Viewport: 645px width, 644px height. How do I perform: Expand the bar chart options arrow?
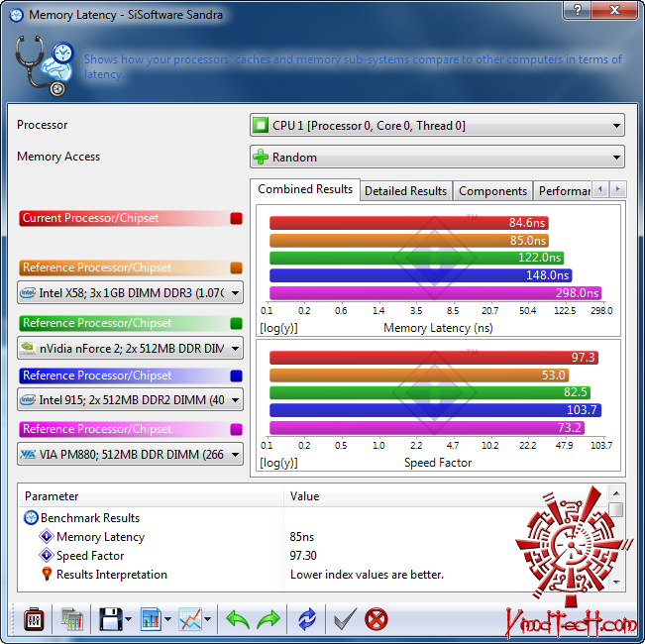coord(167,619)
